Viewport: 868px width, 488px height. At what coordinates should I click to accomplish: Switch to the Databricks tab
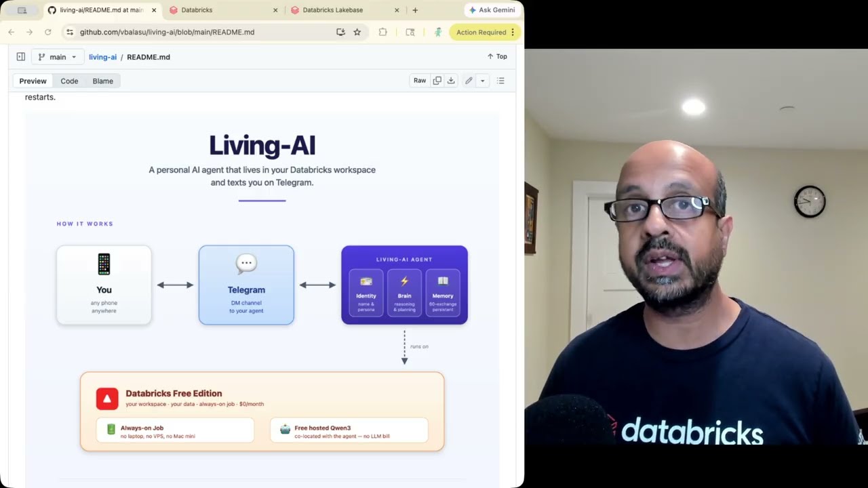(x=223, y=10)
